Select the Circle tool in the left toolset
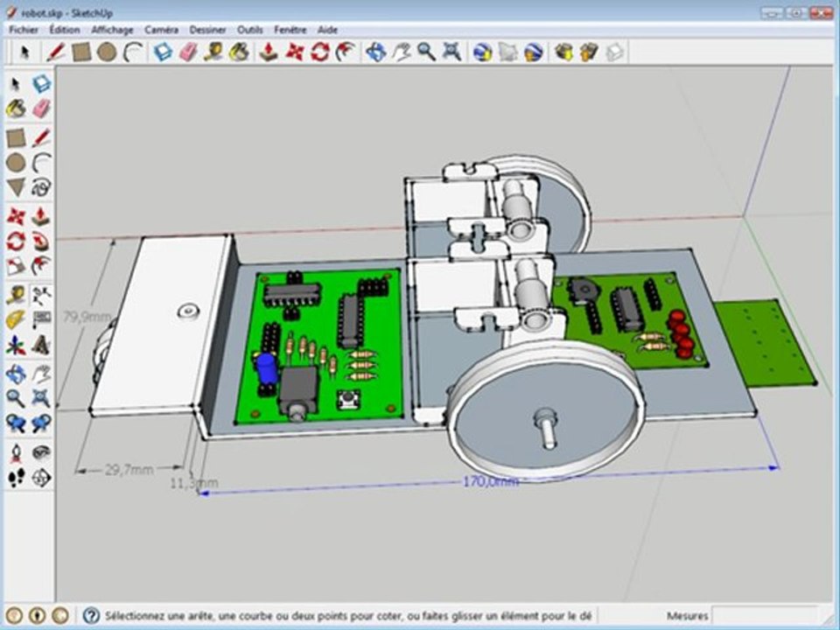Screen dimensions: 840x630 [16, 163]
